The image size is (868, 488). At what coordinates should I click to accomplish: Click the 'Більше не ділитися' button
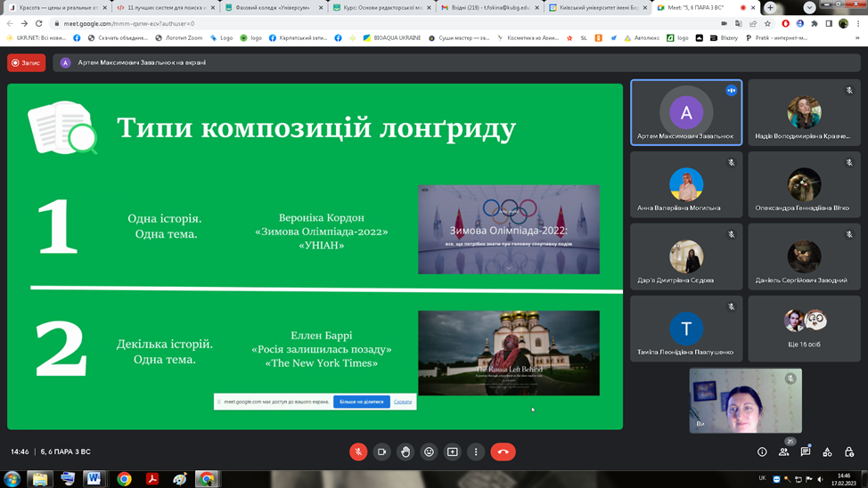pyautogui.click(x=361, y=402)
